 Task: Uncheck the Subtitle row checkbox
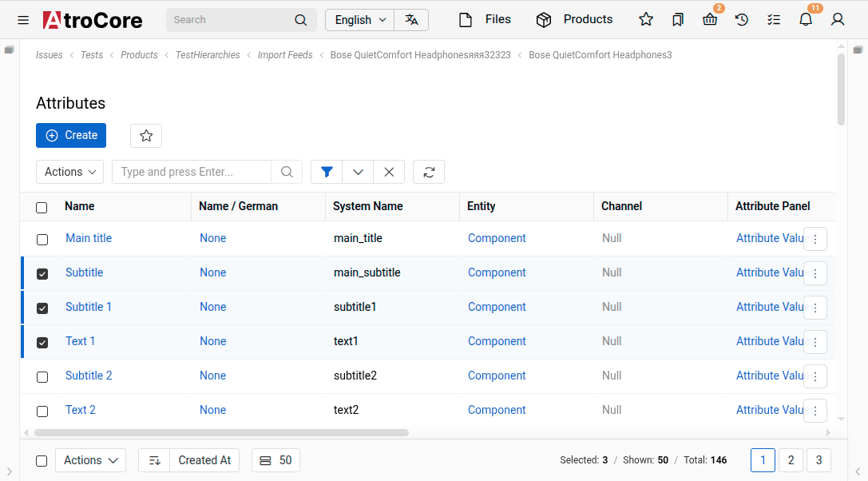tap(42, 274)
